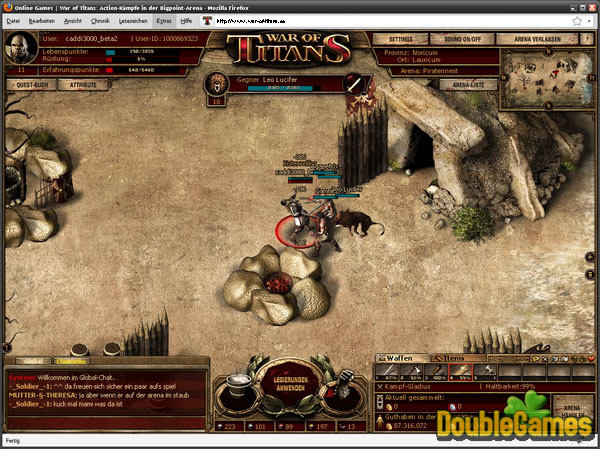Open the Quest-Buch
This screenshot has width=600, height=449.
[32, 85]
